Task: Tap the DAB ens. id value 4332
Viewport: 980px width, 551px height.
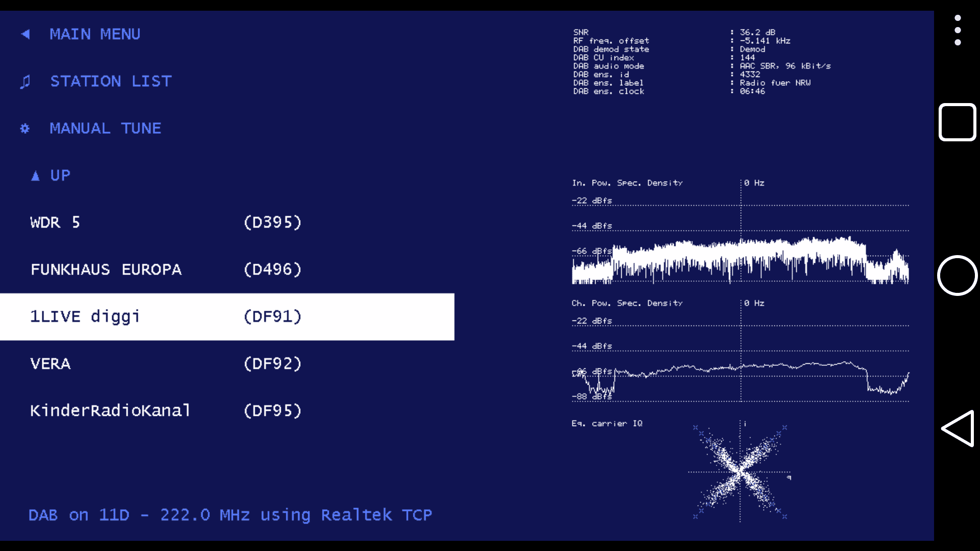Action: click(x=750, y=74)
